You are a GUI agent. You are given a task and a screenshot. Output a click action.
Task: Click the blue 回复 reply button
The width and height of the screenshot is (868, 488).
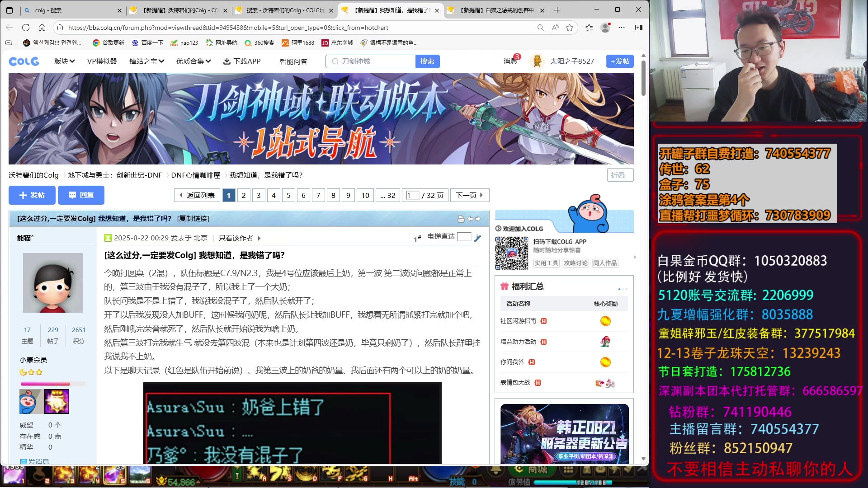(81, 195)
